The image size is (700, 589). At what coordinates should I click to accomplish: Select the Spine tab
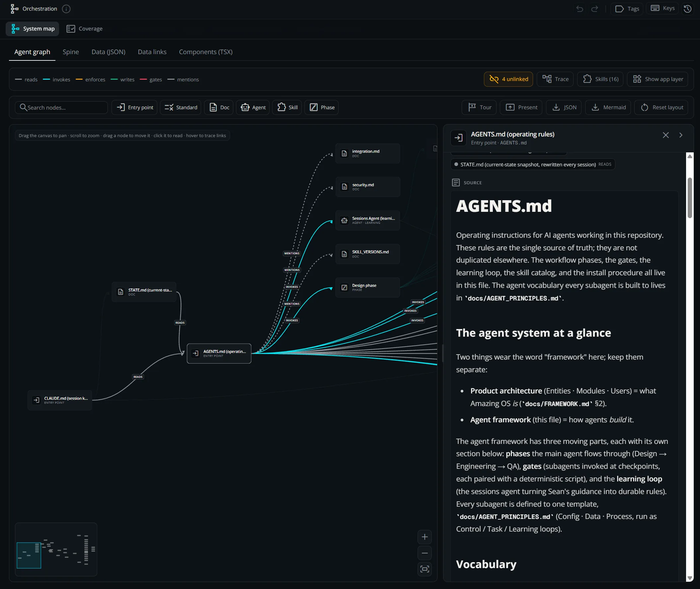tap(71, 52)
